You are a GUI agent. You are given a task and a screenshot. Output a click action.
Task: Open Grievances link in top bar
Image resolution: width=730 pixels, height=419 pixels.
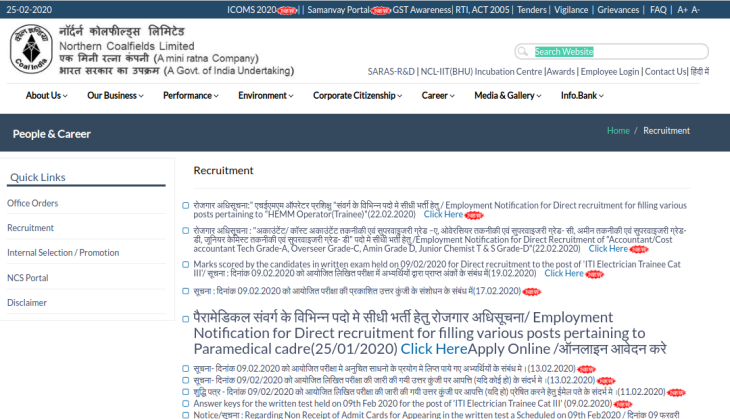(x=618, y=10)
